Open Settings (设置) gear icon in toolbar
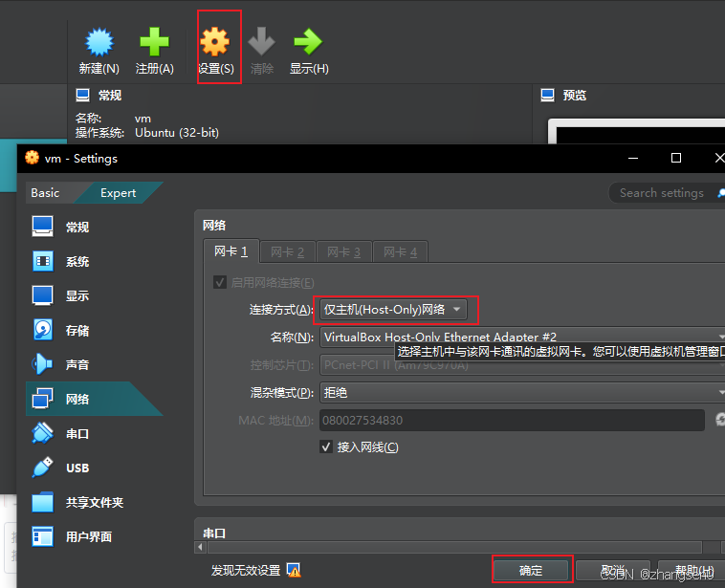Viewport: 725px width, 588px height. pyautogui.click(x=215, y=42)
